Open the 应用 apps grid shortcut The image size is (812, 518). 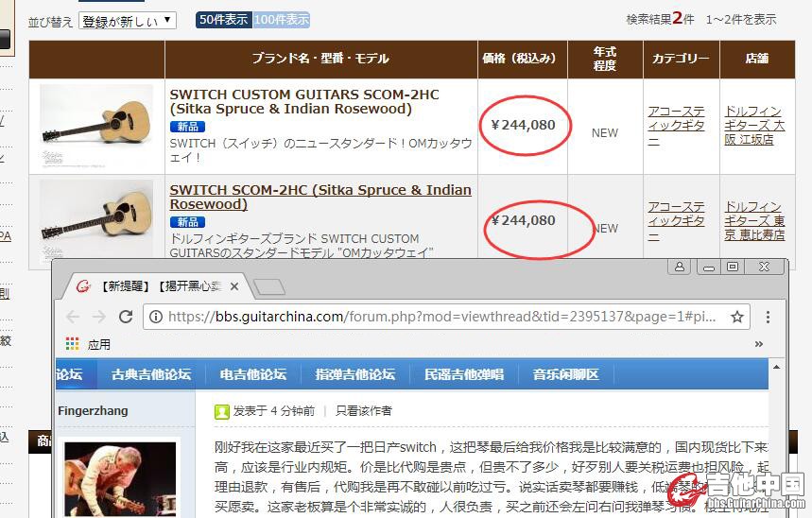88,344
